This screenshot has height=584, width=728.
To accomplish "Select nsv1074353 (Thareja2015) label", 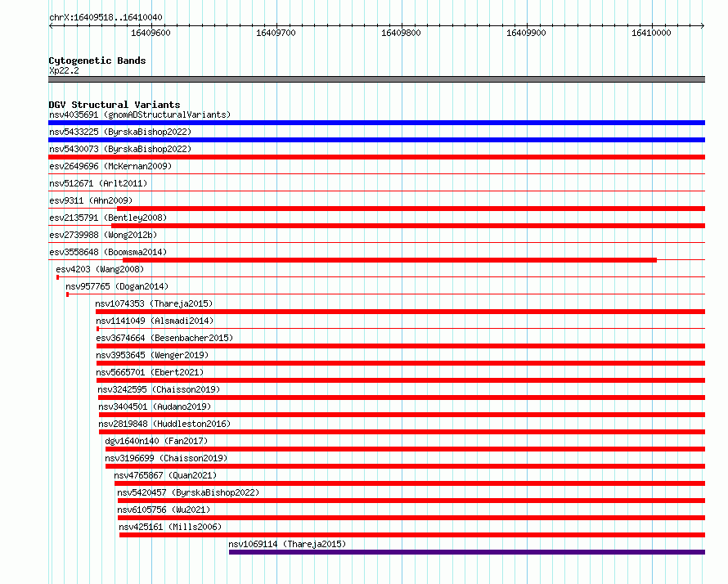I will pos(154,303).
